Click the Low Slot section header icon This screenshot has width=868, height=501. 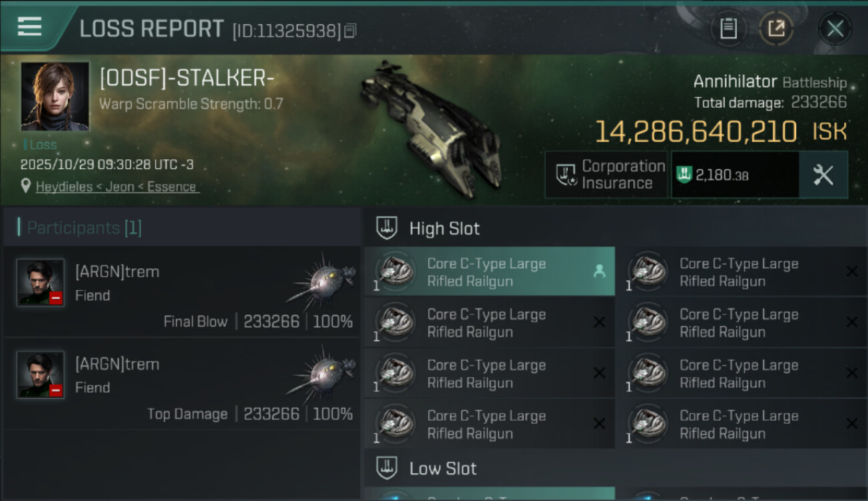click(x=387, y=468)
